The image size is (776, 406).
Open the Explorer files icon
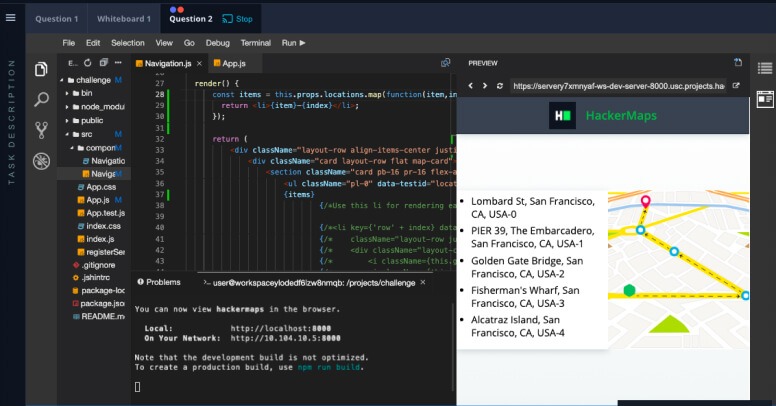coord(41,69)
